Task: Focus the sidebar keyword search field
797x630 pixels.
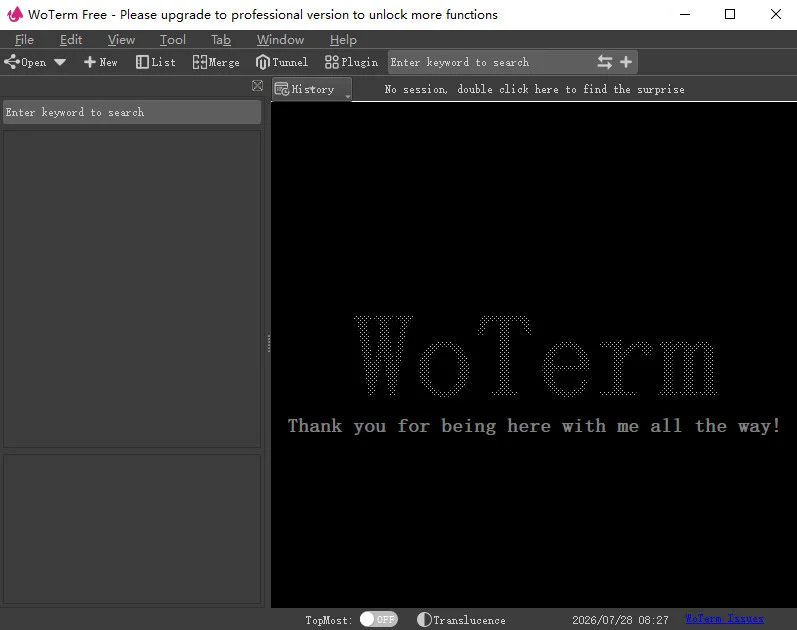Action: click(132, 112)
